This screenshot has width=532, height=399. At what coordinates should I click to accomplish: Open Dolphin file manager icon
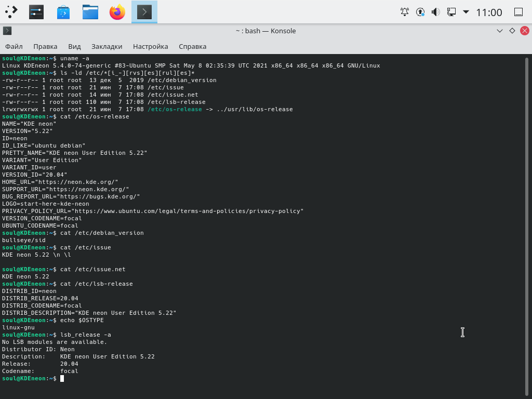(90, 12)
